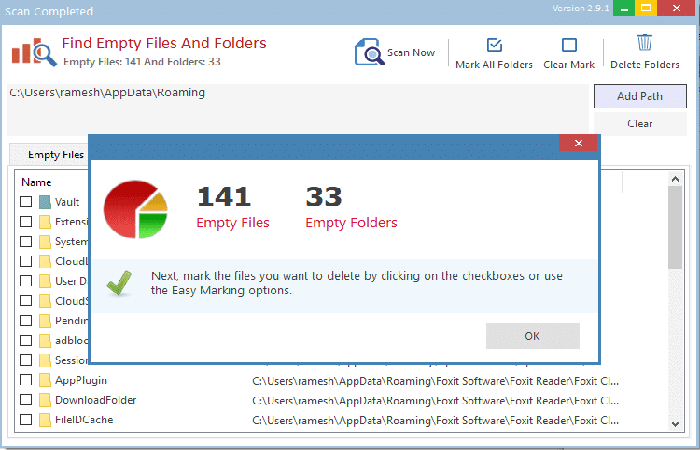Click the Add Path button
The image size is (700, 450).
(640, 96)
